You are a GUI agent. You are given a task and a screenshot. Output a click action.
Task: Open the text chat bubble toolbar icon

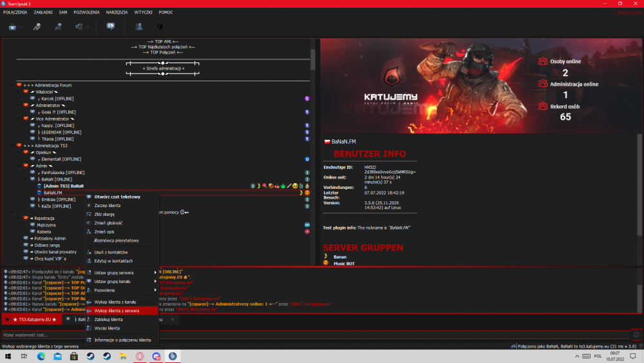(x=111, y=26)
